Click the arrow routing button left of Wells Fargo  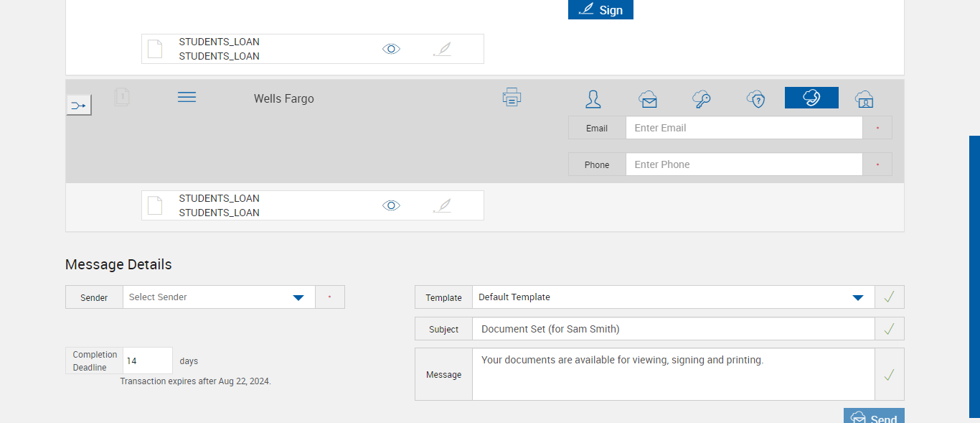pos(79,106)
